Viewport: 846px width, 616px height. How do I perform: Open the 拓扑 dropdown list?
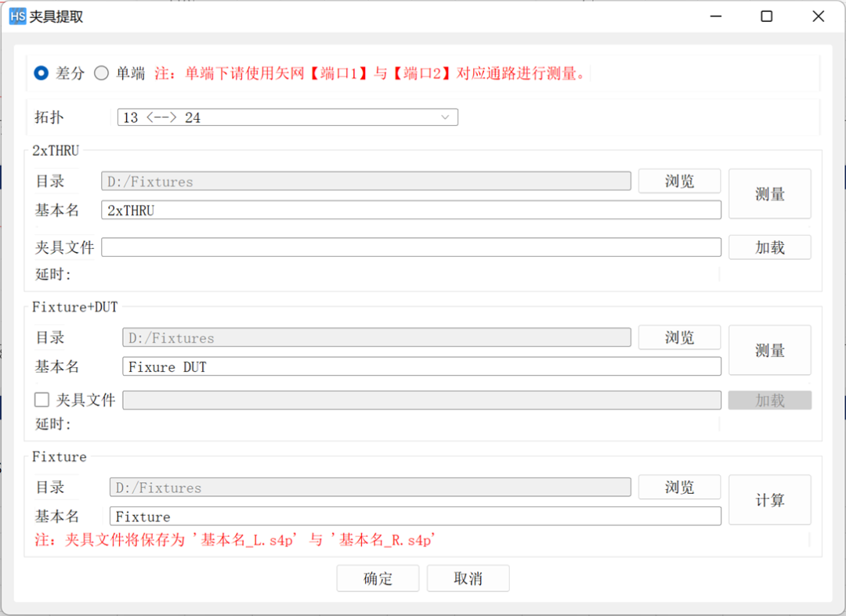click(287, 117)
